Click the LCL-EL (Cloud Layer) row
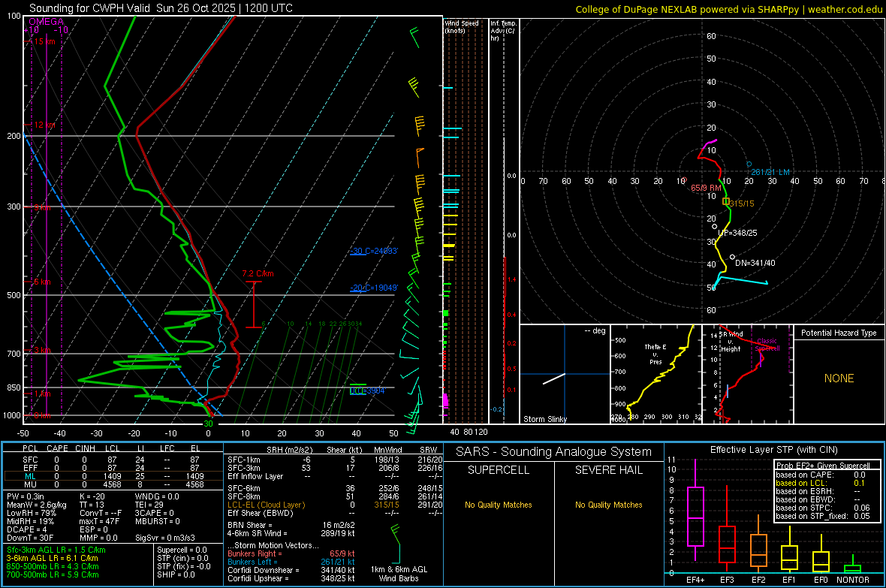 pos(335,505)
